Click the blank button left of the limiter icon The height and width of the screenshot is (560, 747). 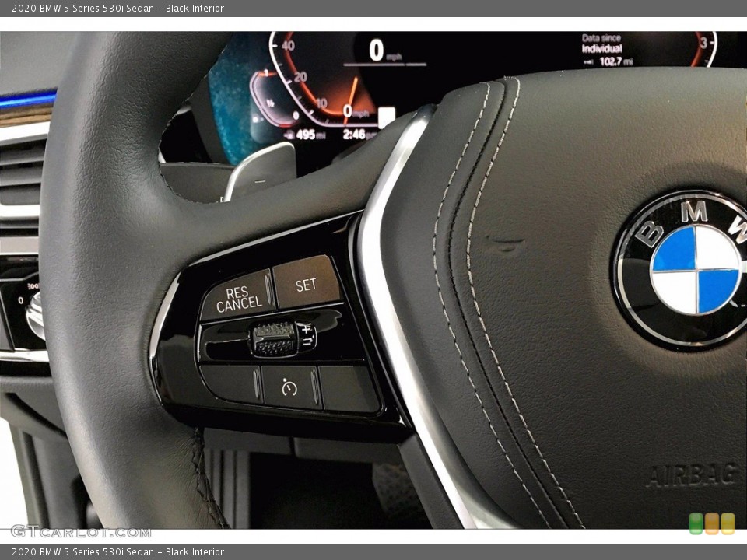point(232,383)
